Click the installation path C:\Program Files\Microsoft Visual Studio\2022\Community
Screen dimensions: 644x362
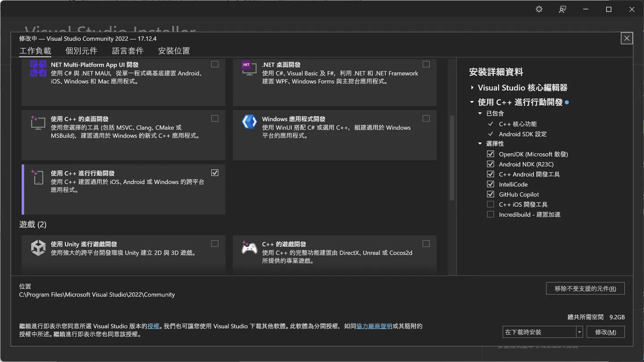click(x=97, y=295)
